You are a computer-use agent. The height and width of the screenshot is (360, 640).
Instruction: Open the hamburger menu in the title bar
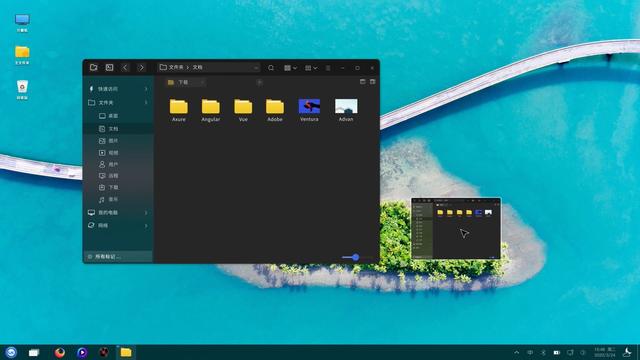coord(328,68)
